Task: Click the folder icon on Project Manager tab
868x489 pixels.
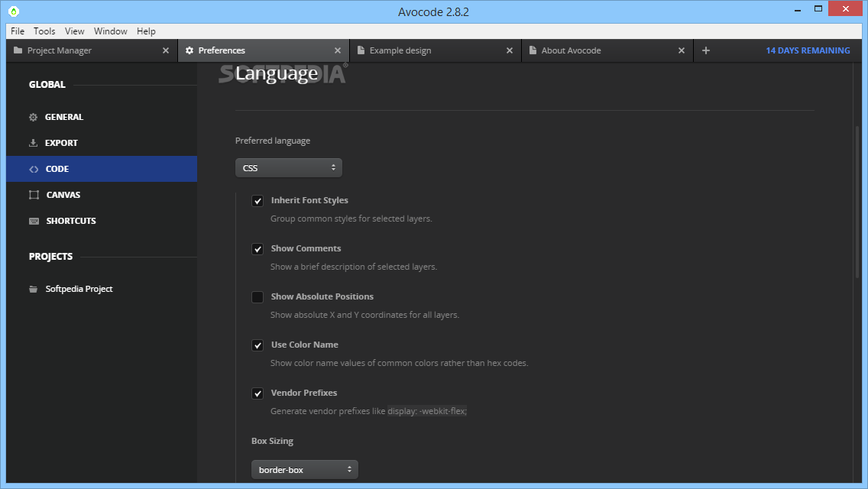Action: [x=18, y=50]
